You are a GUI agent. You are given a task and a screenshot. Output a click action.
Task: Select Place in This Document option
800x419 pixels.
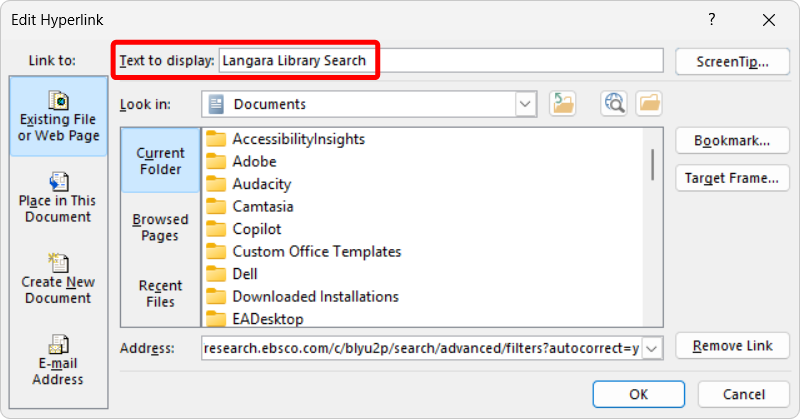pyautogui.click(x=59, y=196)
